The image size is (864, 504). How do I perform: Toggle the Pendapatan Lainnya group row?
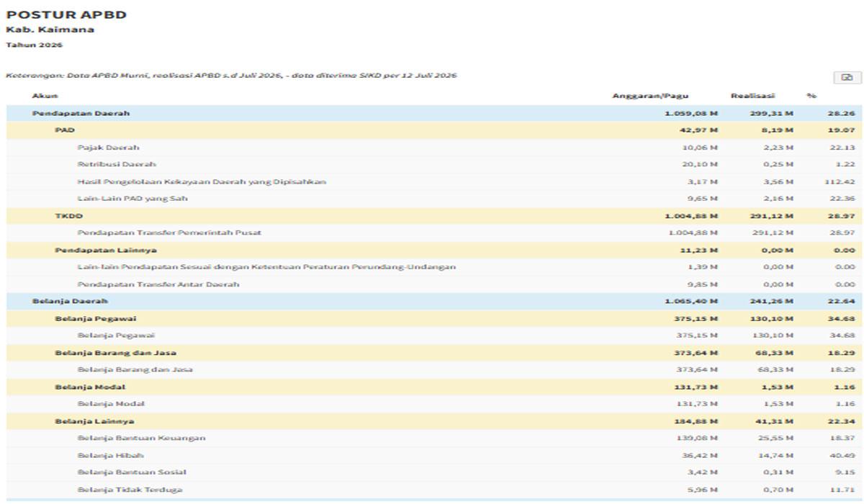435,250
